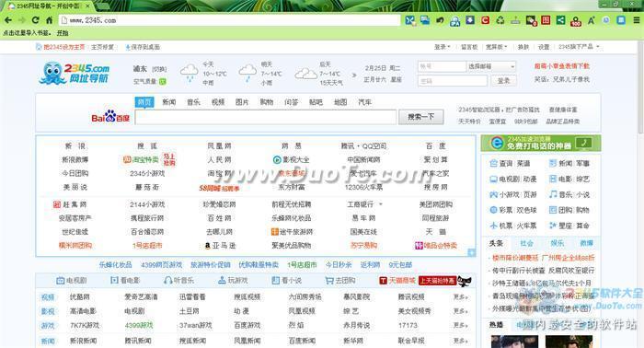Click the Baidu paw logo
The image size is (644, 348).
pos(110,117)
